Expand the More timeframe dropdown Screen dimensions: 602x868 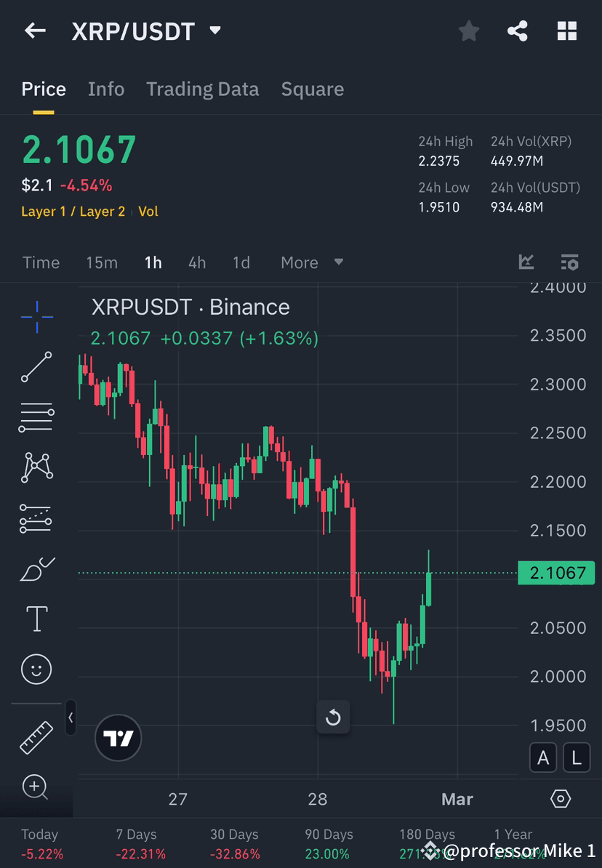pos(311,262)
